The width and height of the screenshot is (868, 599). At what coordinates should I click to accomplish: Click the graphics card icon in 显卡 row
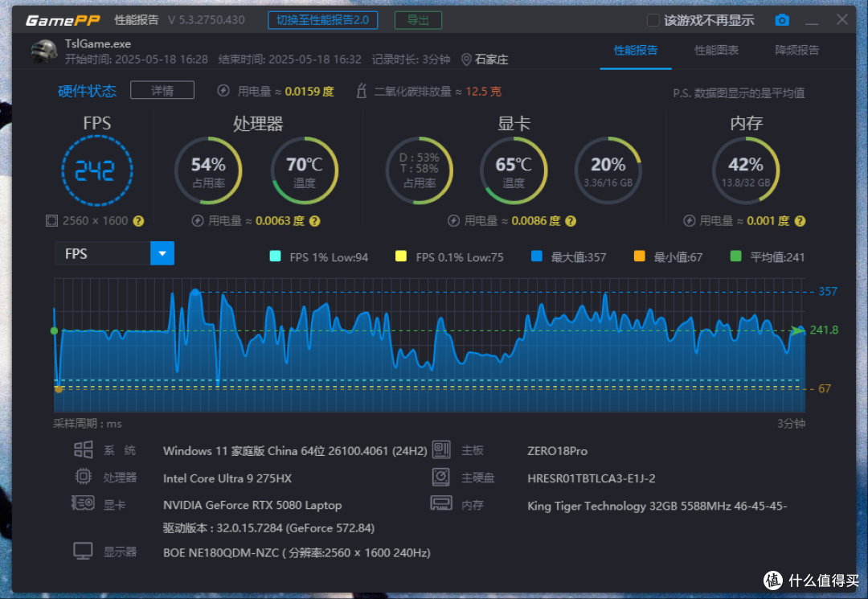click(x=83, y=503)
